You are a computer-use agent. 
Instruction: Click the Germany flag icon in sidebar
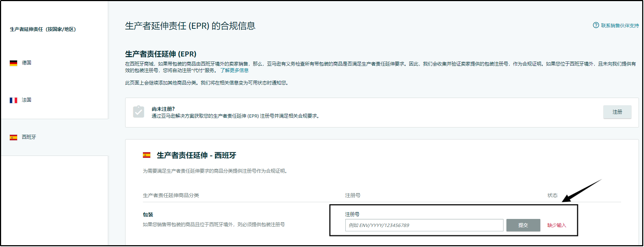point(13,63)
